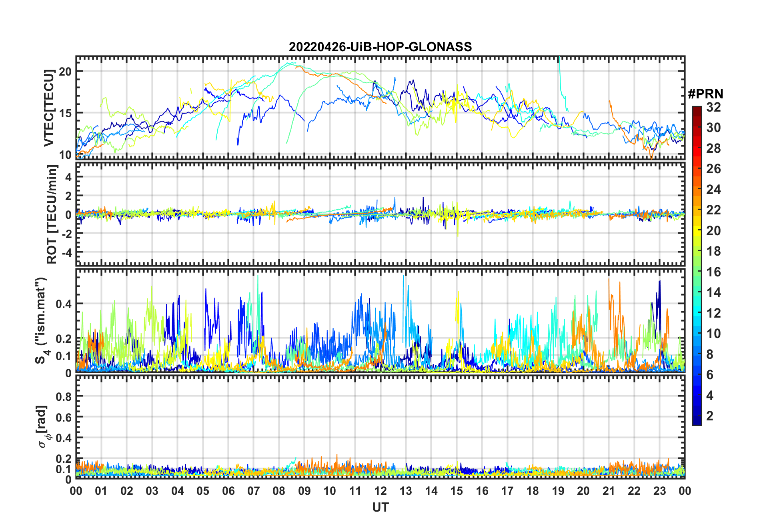Click the #PRN colorbar title

[x=706, y=94]
